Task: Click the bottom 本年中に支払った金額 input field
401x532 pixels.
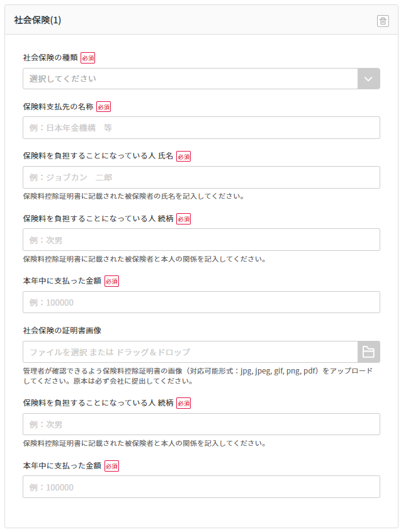Action: tap(201, 487)
